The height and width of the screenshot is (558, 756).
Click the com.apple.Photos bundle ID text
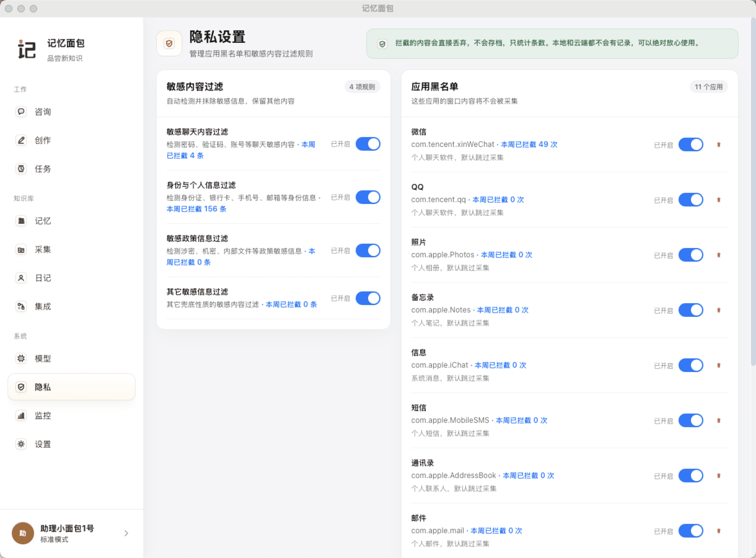443,255
